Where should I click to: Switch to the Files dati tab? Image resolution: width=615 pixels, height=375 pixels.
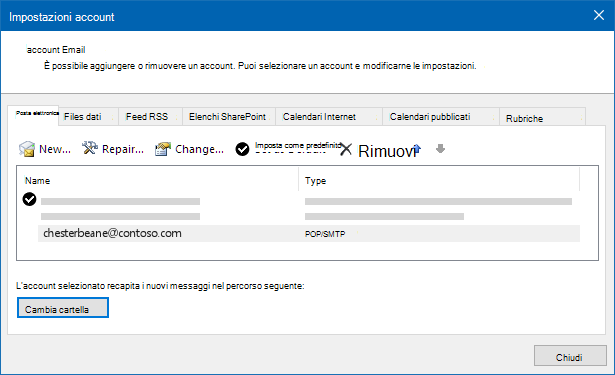(x=89, y=117)
